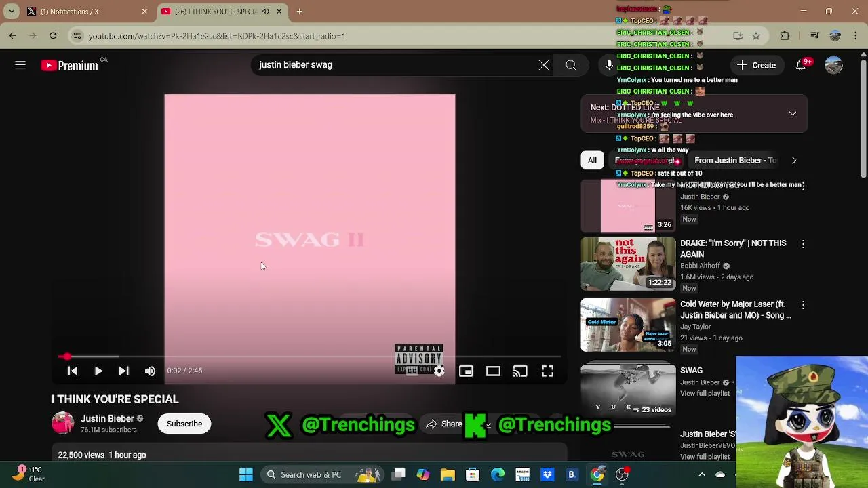Viewport: 868px width, 488px height.
Task: Subscribe to Justin Bieber channel
Action: (184, 424)
